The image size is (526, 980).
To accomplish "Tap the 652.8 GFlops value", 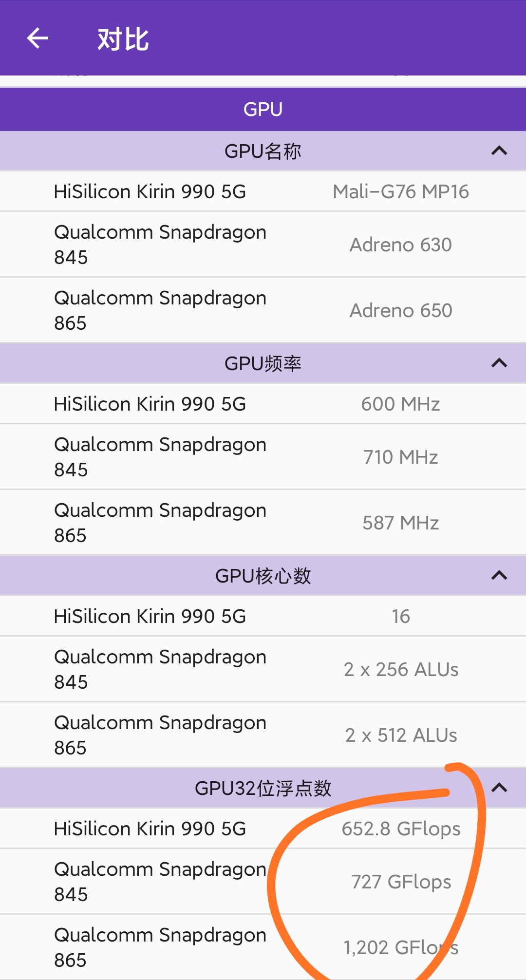I will pyautogui.click(x=400, y=829).
